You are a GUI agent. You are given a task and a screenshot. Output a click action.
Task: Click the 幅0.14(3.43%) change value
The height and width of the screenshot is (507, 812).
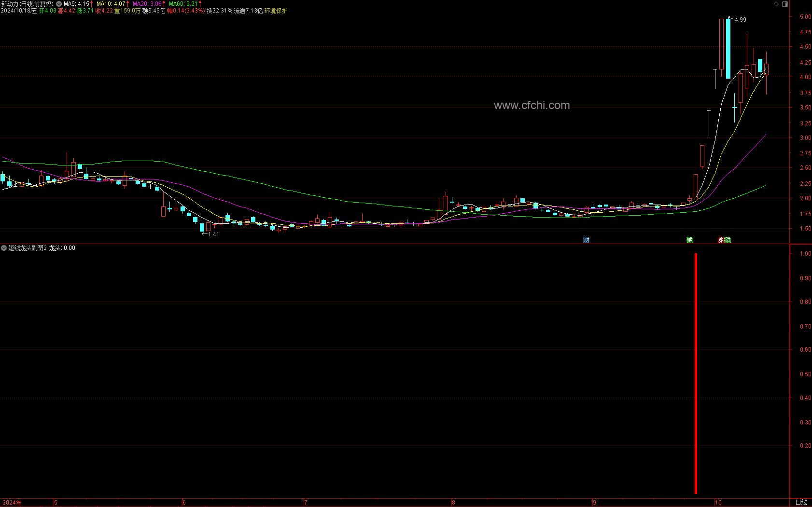[x=186, y=11]
